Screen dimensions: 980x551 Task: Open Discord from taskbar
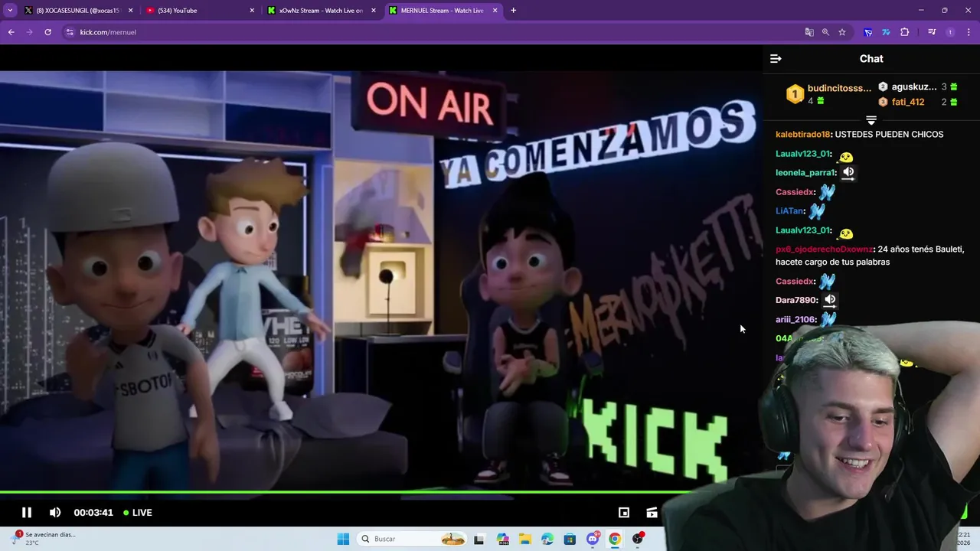tap(593, 539)
